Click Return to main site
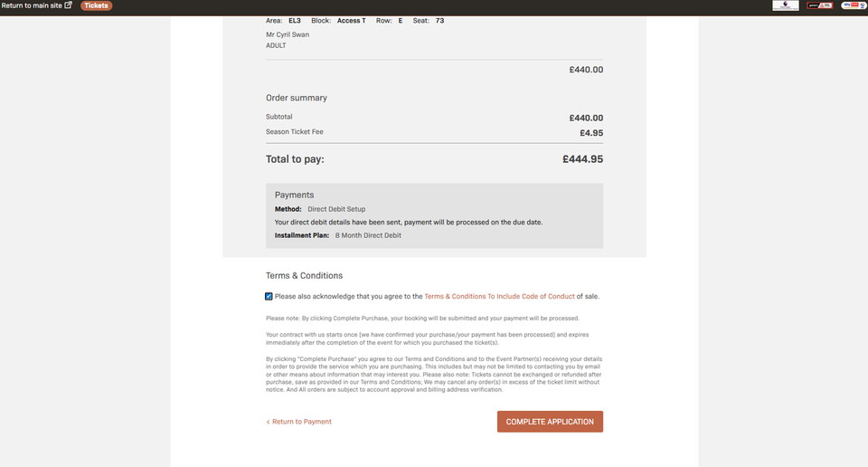 (x=32, y=5)
